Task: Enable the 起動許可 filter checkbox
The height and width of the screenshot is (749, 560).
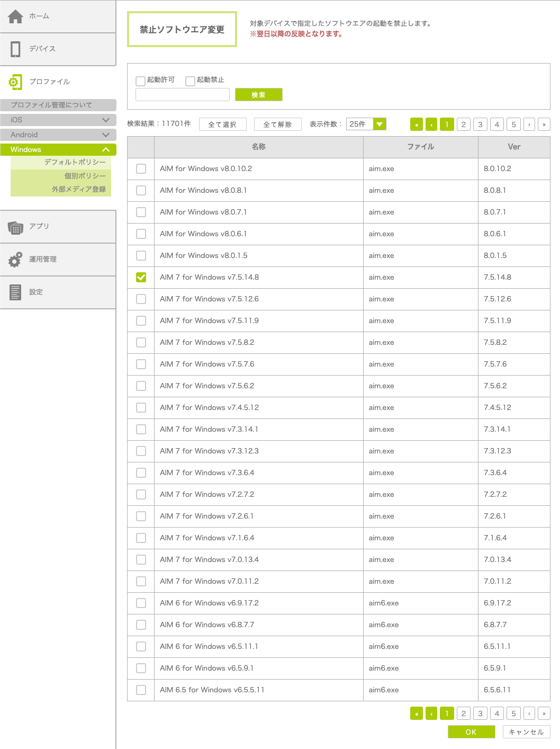Action: 140,81
